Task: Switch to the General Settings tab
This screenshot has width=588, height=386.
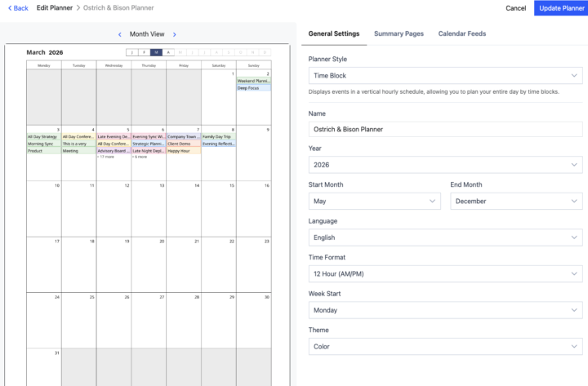Action: (x=334, y=33)
